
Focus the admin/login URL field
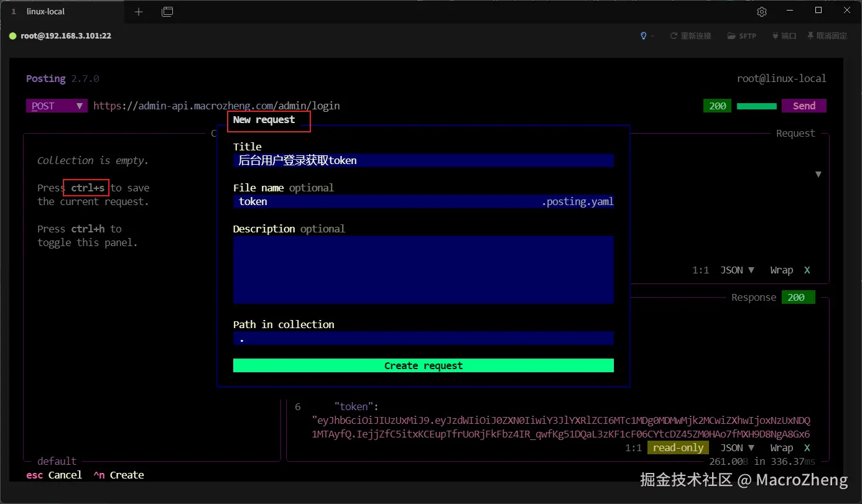point(216,106)
